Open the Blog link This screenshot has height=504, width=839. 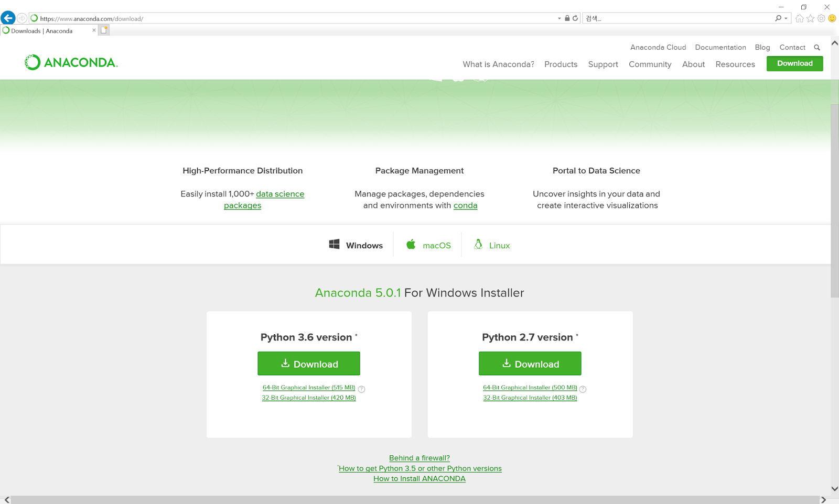tap(762, 48)
